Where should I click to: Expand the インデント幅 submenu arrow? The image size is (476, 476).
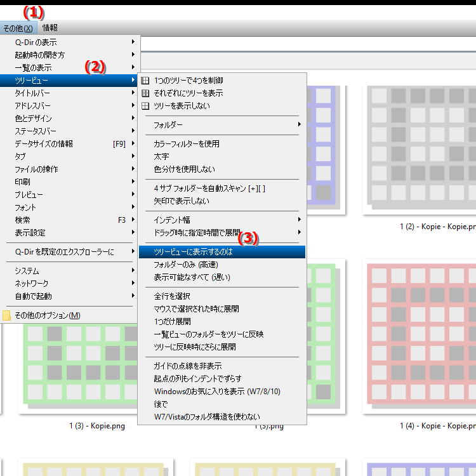pos(300,220)
